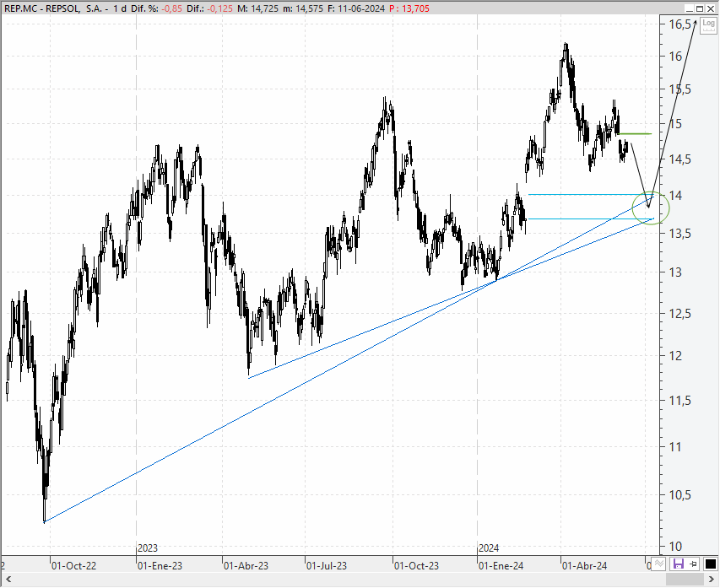Select the green horizontal resistance line
The width and height of the screenshot is (720, 588).
point(635,133)
